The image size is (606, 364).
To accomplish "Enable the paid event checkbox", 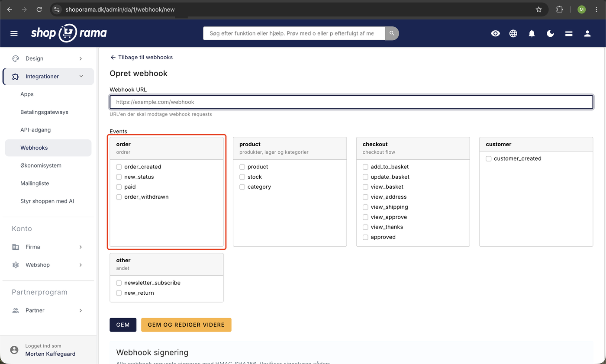I will 119,187.
